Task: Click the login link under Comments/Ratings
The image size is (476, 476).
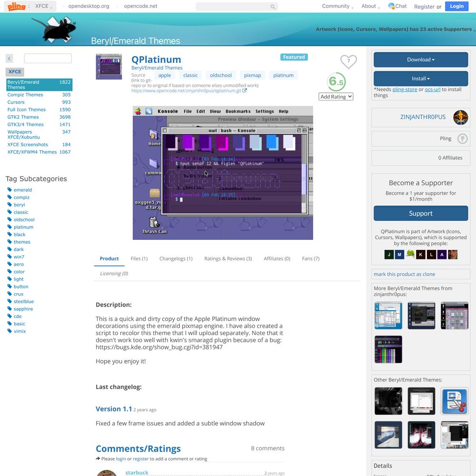Action: click(x=121, y=459)
